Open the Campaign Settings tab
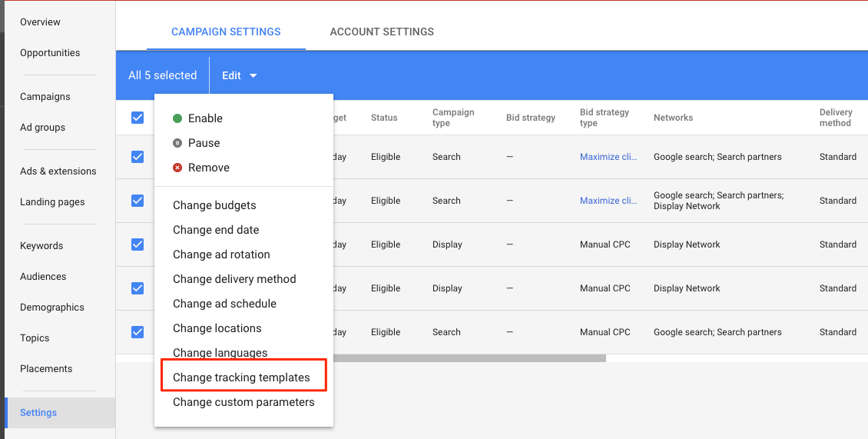 [226, 32]
